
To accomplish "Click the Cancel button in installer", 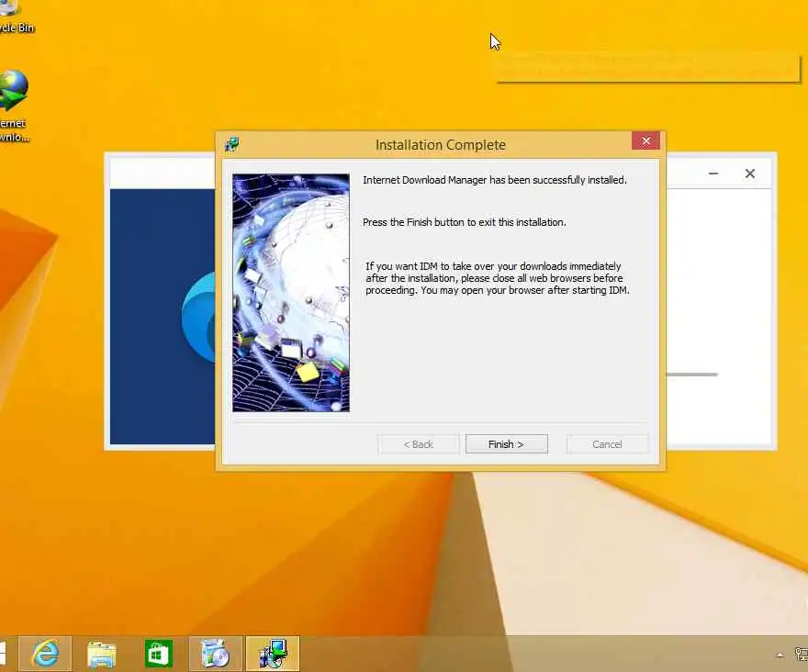I will tap(608, 444).
